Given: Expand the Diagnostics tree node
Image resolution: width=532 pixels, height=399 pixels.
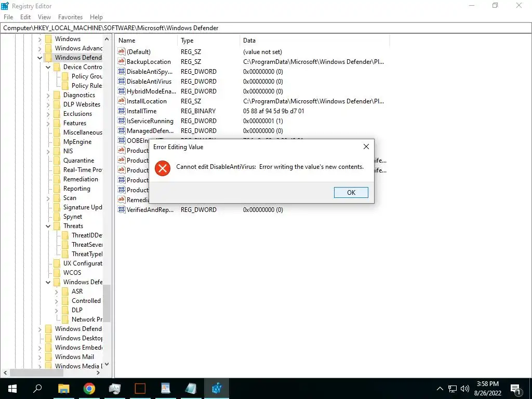Looking at the screenshot, I should pos(48,96).
